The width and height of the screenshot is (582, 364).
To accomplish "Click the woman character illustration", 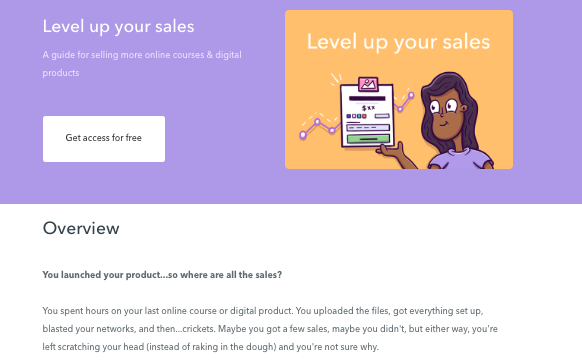I will 451,121.
